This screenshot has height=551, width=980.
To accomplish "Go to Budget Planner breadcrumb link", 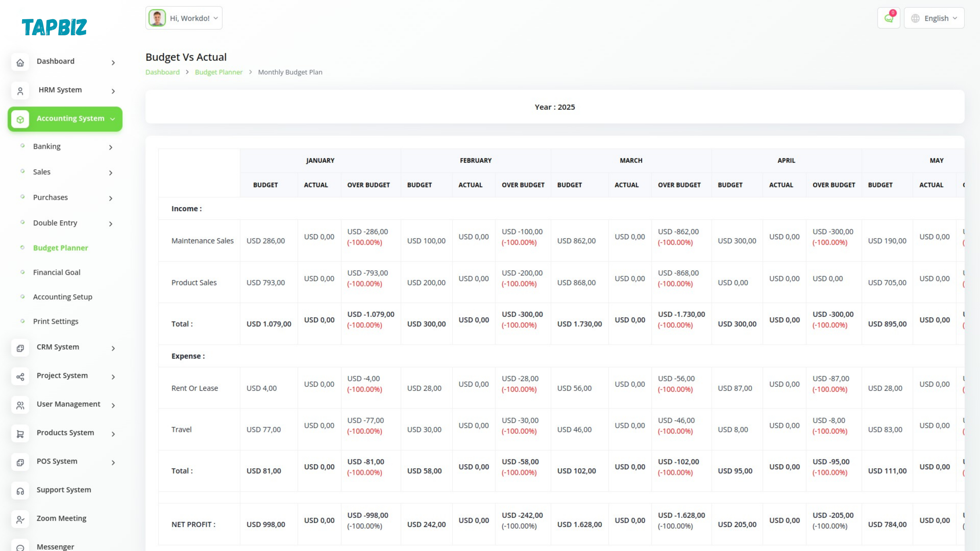I will [x=218, y=72].
